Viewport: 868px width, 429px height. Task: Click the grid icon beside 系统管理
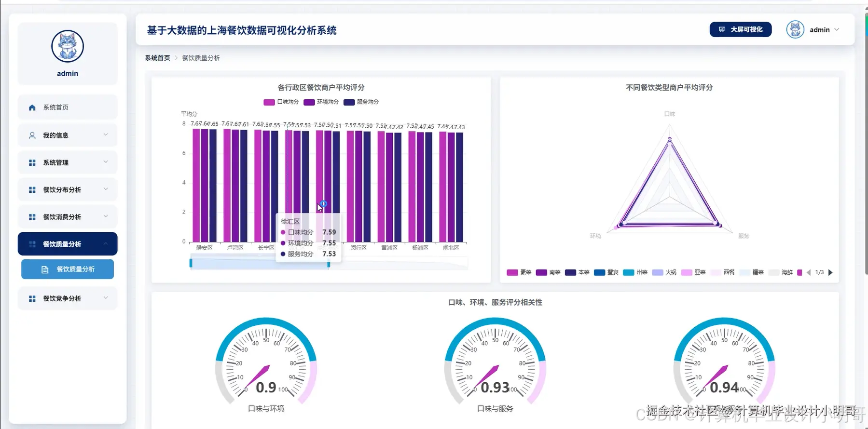point(32,163)
